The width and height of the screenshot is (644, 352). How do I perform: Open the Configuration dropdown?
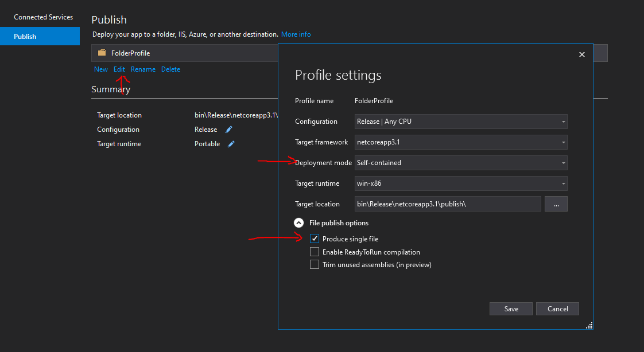click(461, 122)
